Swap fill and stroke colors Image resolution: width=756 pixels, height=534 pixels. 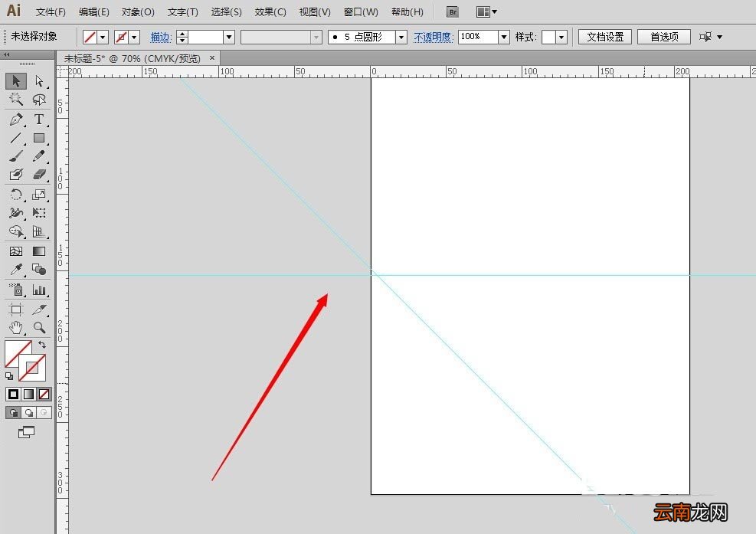tap(42, 345)
